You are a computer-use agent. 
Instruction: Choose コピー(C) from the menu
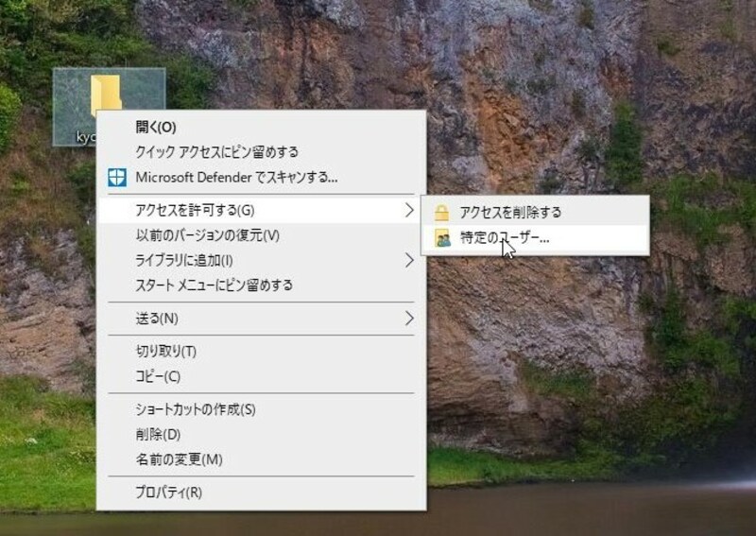pos(262,376)
